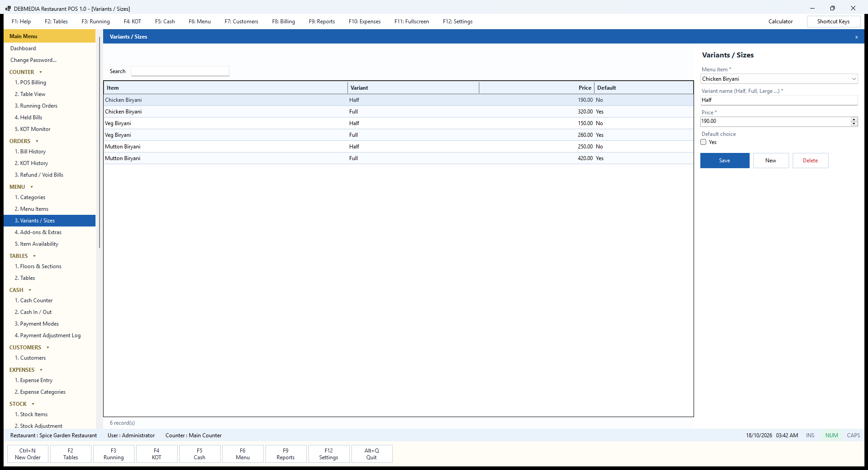
Task: Sort by the Price column header
Action: click(537, 88)
